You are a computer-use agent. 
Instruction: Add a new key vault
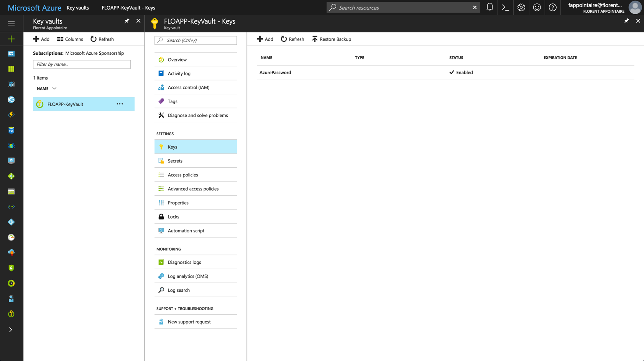[x=41, y=39]
